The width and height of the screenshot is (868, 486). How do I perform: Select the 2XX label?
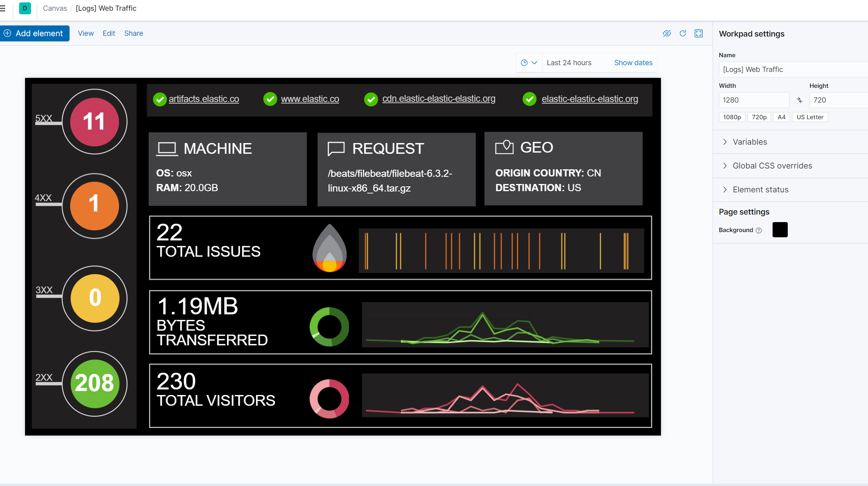(44, 378)
